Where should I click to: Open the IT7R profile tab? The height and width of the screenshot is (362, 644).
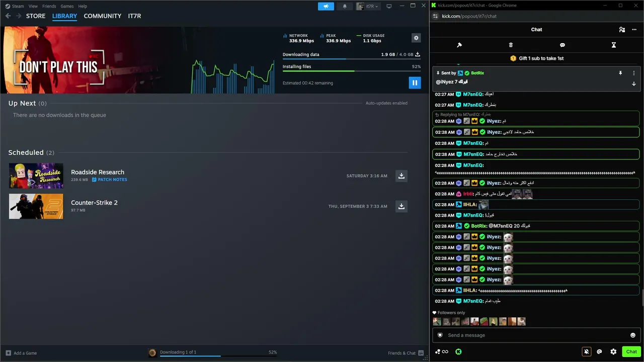click(x=134, y=16)
